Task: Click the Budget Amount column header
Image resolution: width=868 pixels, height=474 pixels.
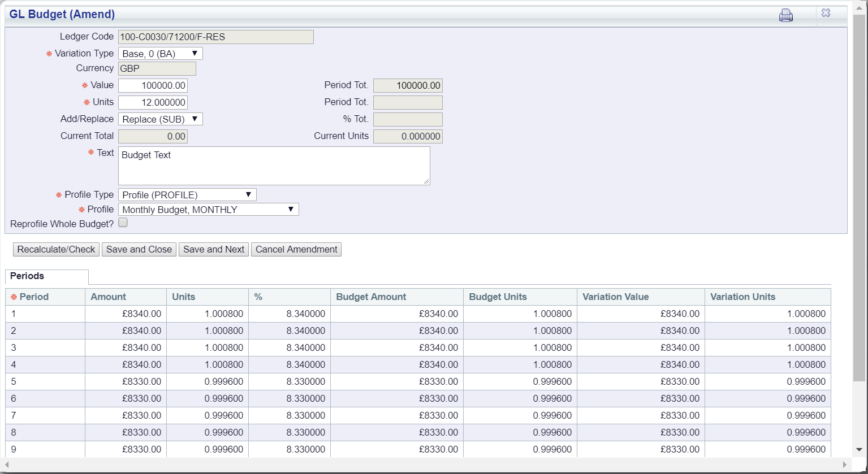Action: click(397, 297)
